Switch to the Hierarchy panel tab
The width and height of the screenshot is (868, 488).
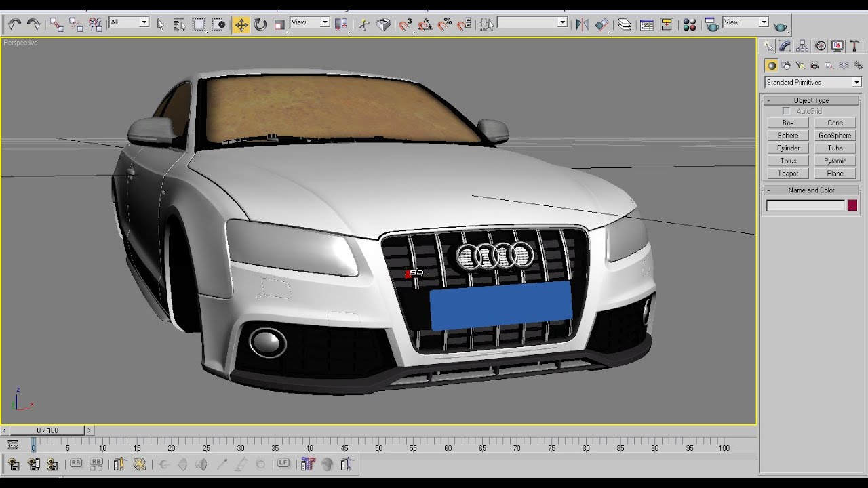[x=802, y=46]
